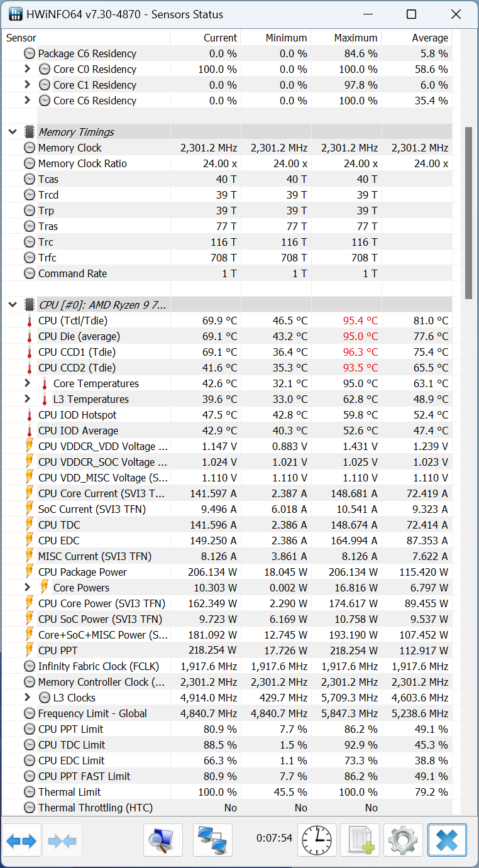
Task: Open the network remote monitoring icon
Action: click(x=212, y=840)
